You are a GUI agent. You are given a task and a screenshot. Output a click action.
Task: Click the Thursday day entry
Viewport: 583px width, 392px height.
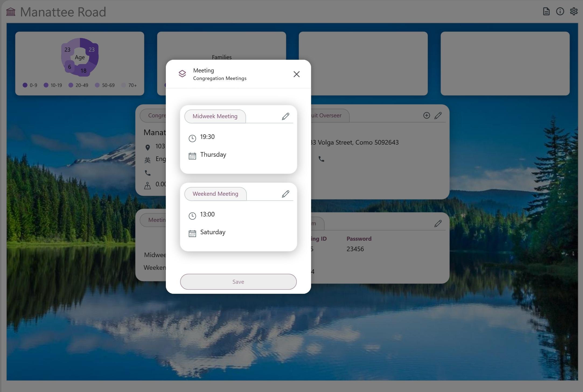point(213,155)
